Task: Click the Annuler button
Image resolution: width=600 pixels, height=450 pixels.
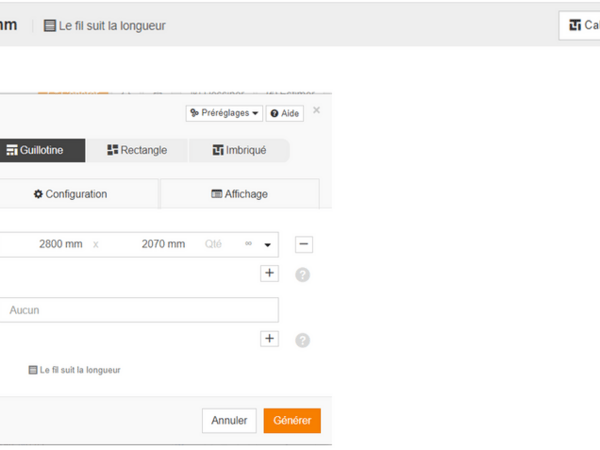Action: coord(229,421)
